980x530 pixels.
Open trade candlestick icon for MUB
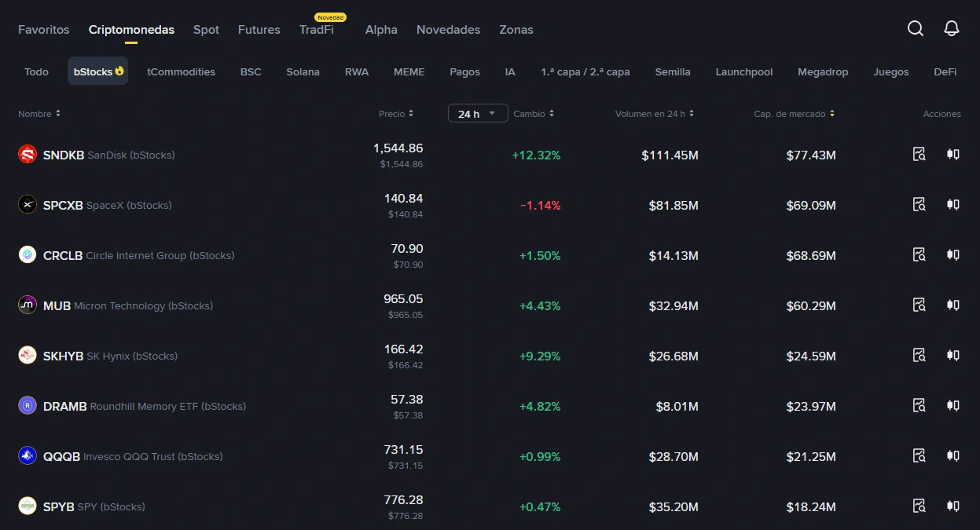(x=953, y=305)
